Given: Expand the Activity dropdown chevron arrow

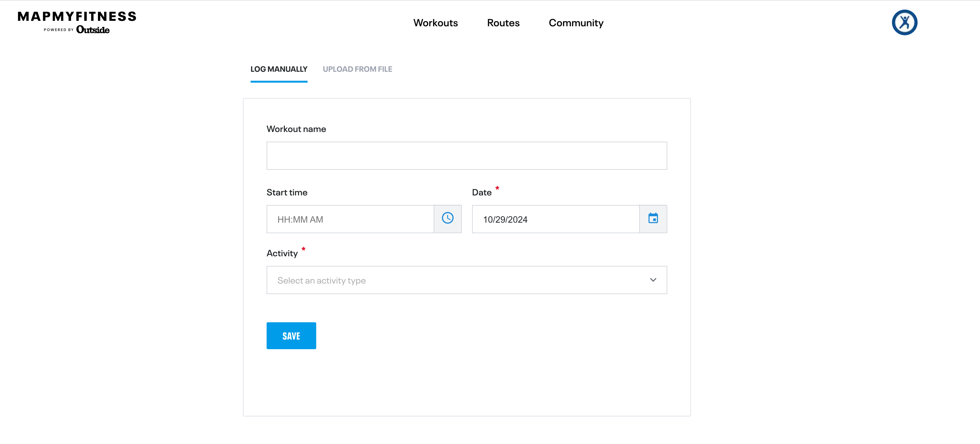Looking at the screenshot, I should point(653,280).
